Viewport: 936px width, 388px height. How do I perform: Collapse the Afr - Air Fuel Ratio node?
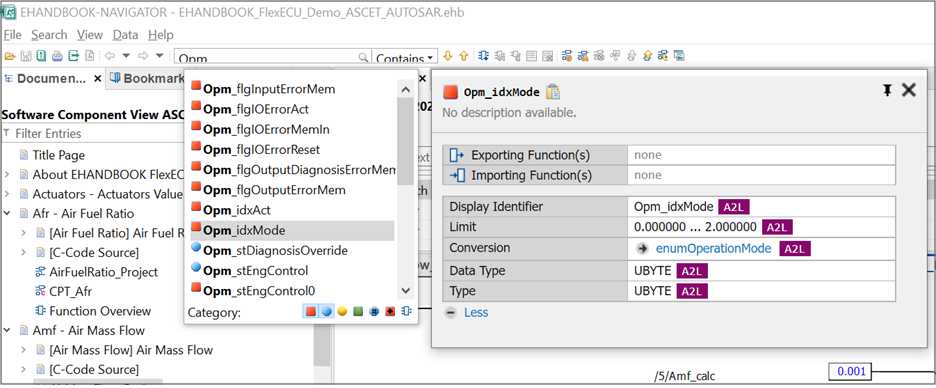7,213
